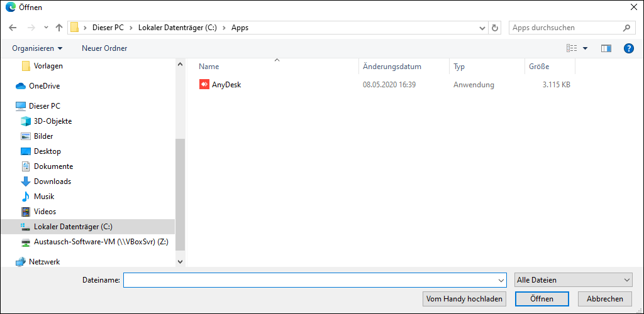
Task: Click the OneDrive cloud icon
Action: [21, 86]
